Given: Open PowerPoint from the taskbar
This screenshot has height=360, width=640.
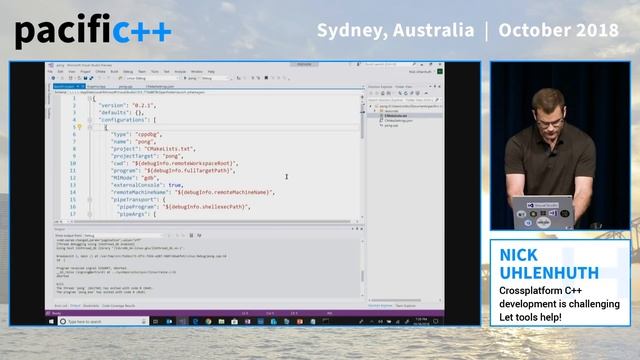Looking at the screenshot, I should pyautogui.click(x=300, y=322).
